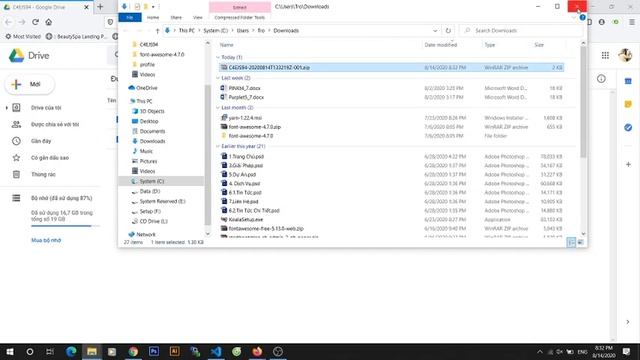Open Gần đây (Recent) in Drive
Viewport: 640px width, 360px height.
41,141
